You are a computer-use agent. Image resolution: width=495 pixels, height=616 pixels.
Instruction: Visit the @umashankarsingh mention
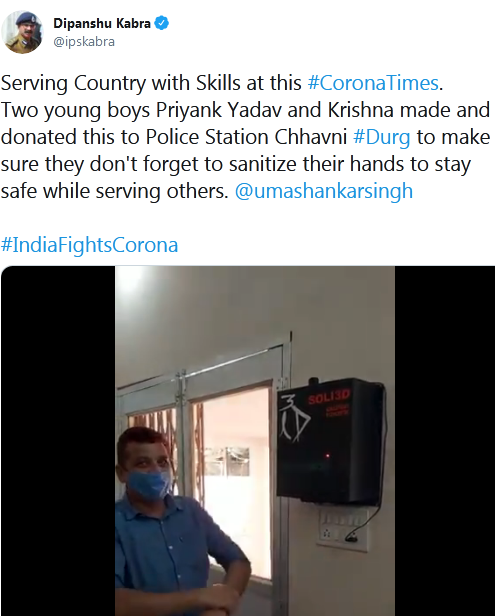click(x=324, y=191)
